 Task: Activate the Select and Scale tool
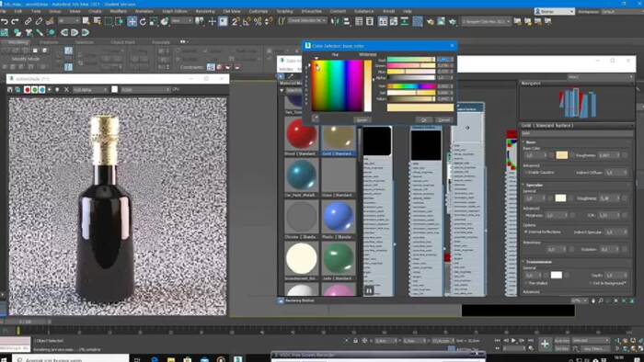coord(154,21)
